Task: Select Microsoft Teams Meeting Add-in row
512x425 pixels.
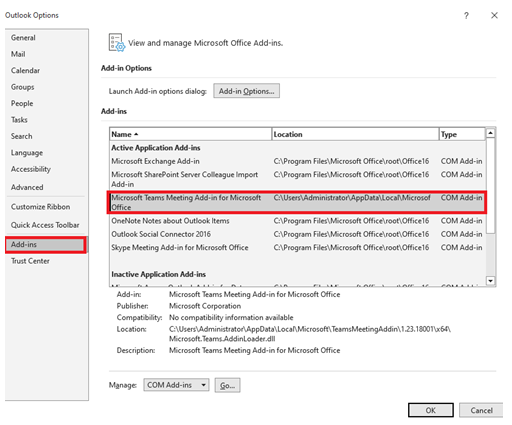Action: click(x=297, y=202)
